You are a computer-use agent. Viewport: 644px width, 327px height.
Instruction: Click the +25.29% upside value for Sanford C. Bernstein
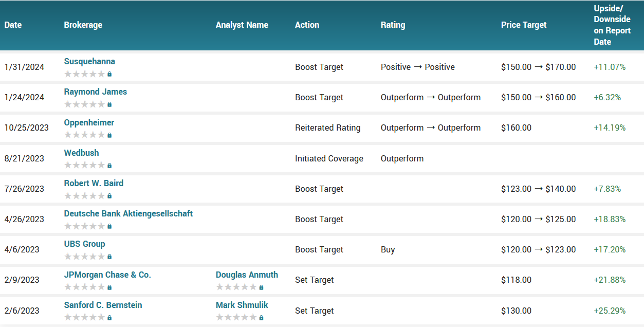click(x=609, y=311)
